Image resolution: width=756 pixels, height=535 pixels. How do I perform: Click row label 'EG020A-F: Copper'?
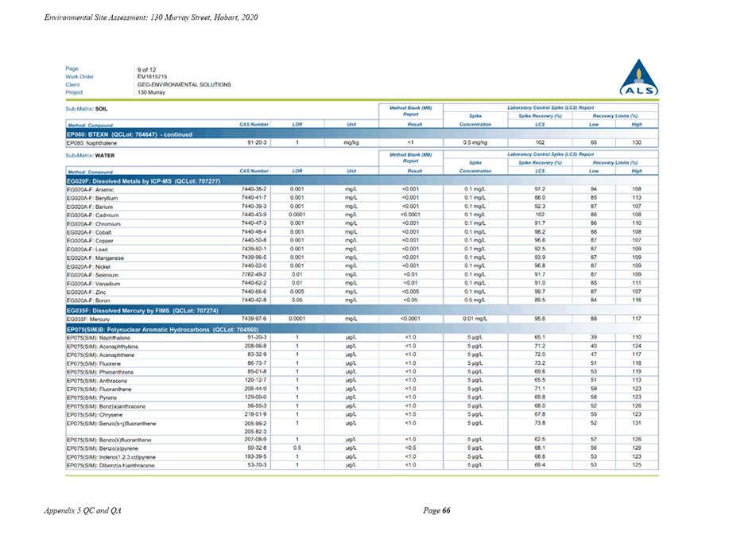(x=90, y=241)
